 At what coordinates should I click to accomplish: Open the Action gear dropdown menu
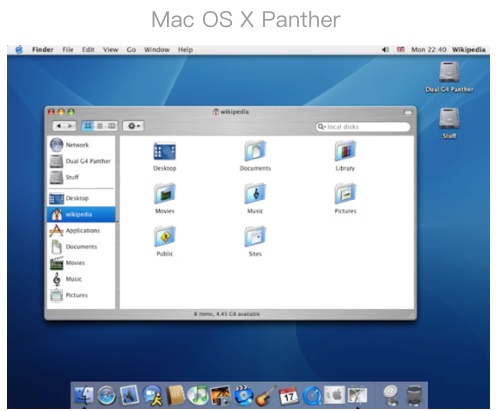134,126
